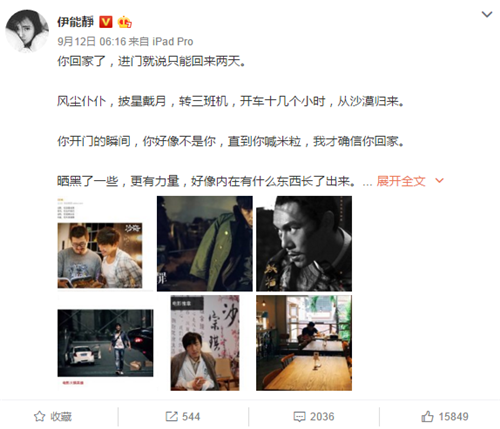The height and width of the screenshot is (429, 500).
Task: Click the 2036 comments count
Action: pos(322,417)
